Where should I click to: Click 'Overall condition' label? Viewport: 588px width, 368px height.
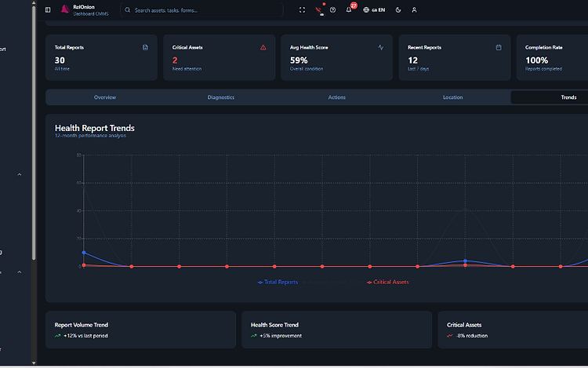click(307, 69)
